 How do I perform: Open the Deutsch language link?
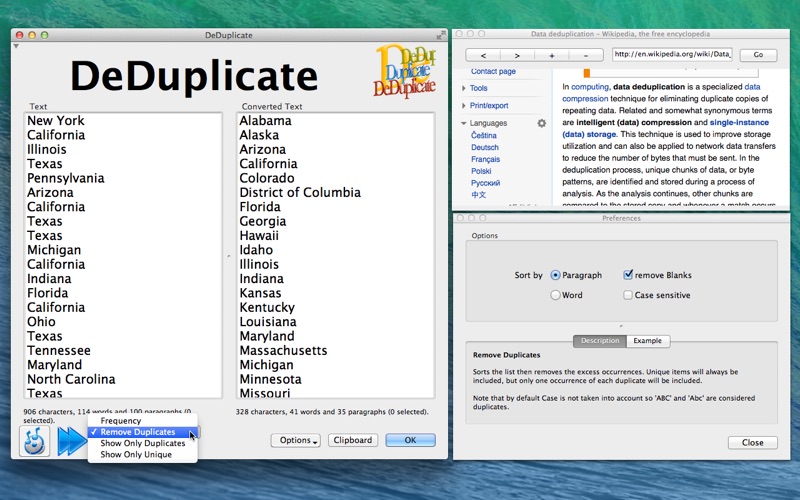pos(485,147)
